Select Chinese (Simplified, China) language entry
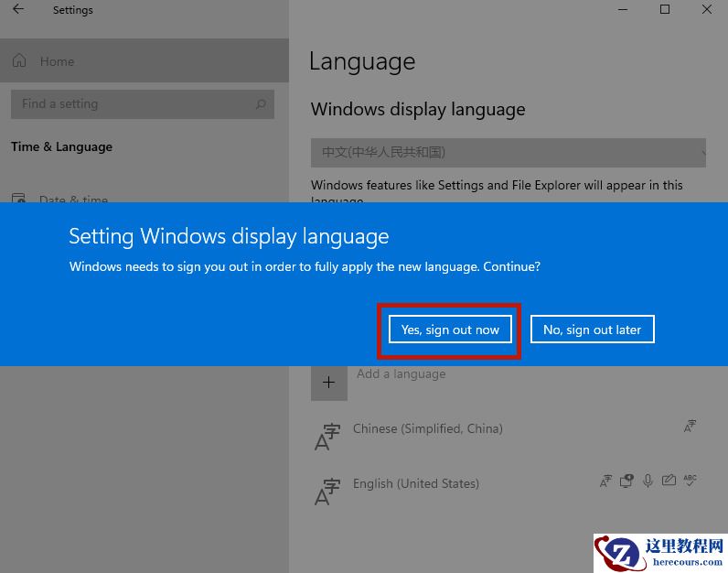The width and height of the screenshot is (728, 573). pos(509,437)
